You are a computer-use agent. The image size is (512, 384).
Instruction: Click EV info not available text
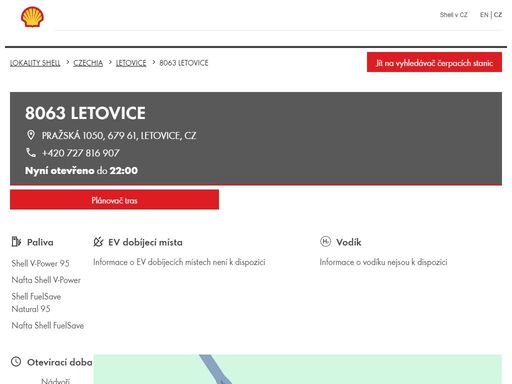pos(179,262)
